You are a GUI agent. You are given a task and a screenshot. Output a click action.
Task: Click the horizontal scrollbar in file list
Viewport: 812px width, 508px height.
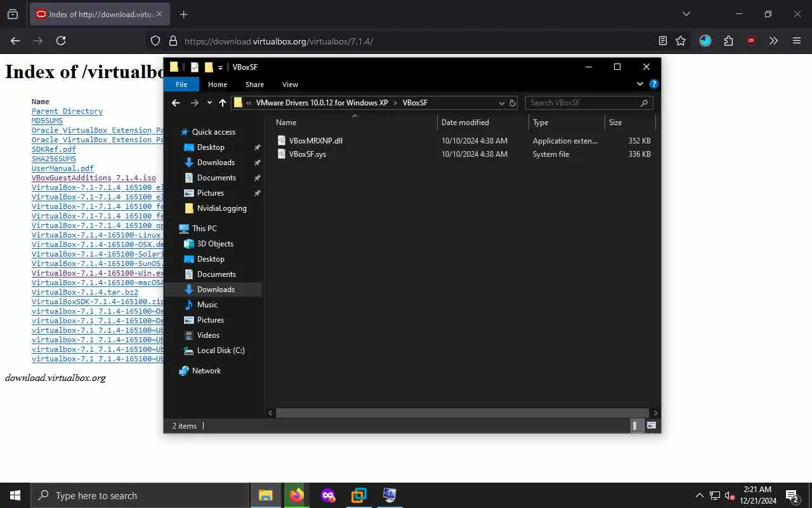(462, 413)
